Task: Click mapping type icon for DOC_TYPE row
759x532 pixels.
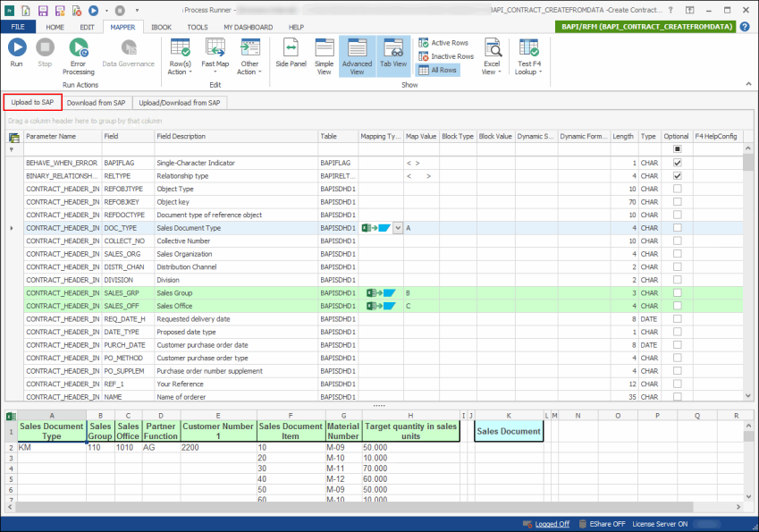Action: click(x=376, y=227)
